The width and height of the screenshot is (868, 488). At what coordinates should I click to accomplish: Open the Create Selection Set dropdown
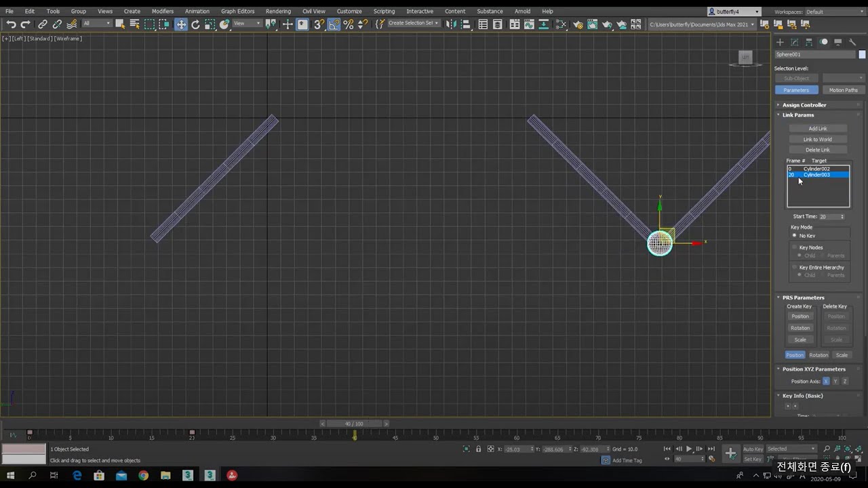coord(413,23)
